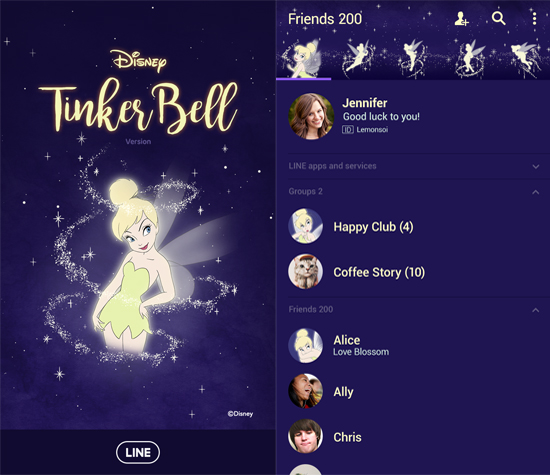This screenshot has height=475, width=550.
Task: Open Jennifer's profile photo
Action: pos(311,116)
